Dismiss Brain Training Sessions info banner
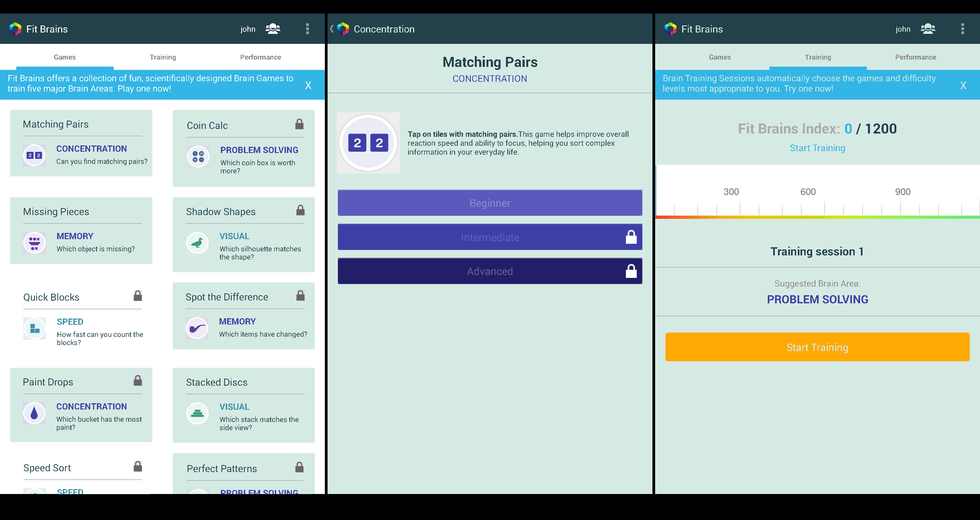Image resolution: width=980 pixels, height=520 pixels. [x=963, y=85]
